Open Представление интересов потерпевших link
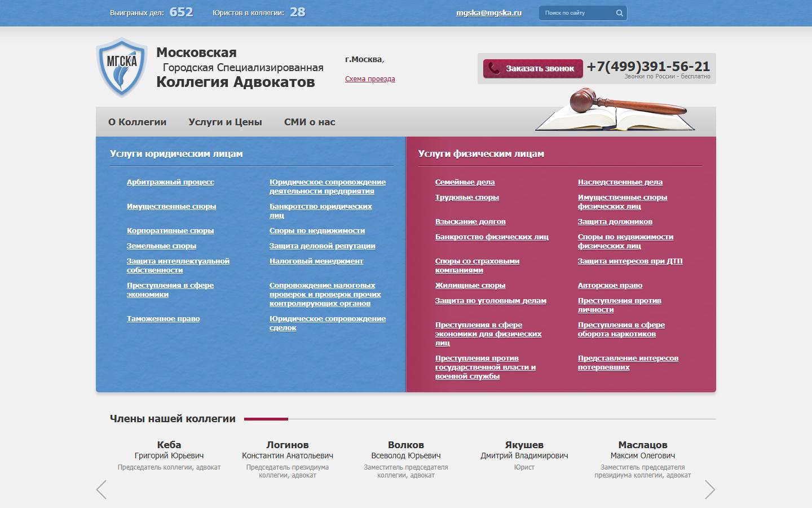The width and height of the screenshot is (812, 508). coord(628,362)
